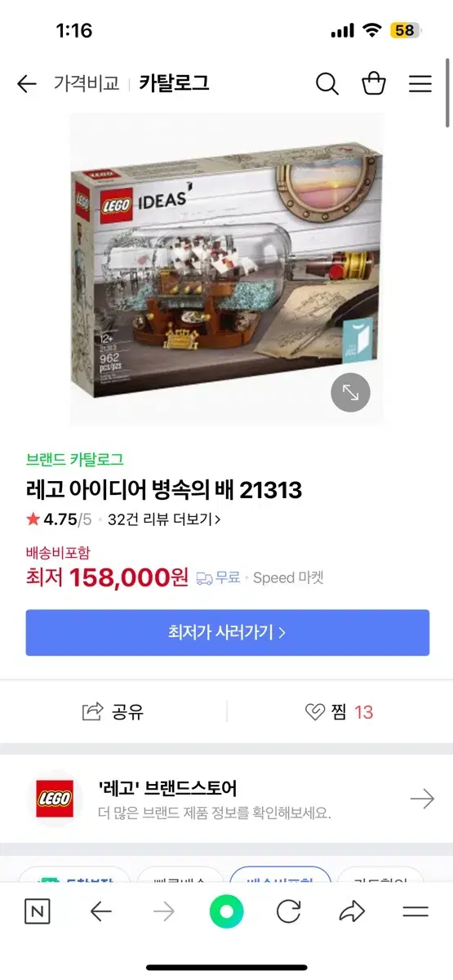Open 레고 브랜드스토어 arrow

[422, 799]
